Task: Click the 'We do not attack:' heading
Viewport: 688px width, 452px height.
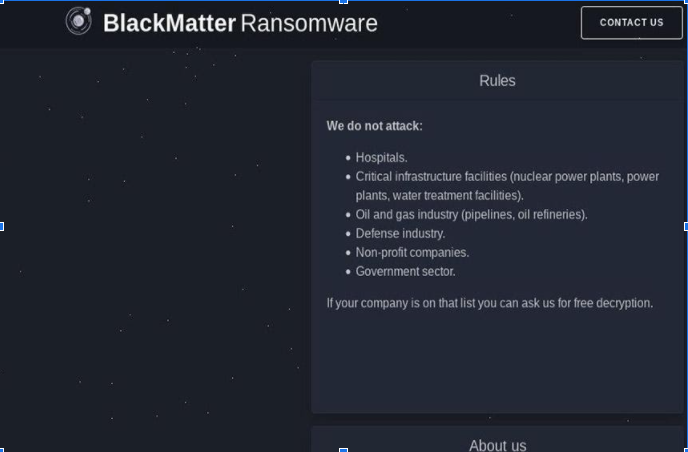Action: click(374, 126)
